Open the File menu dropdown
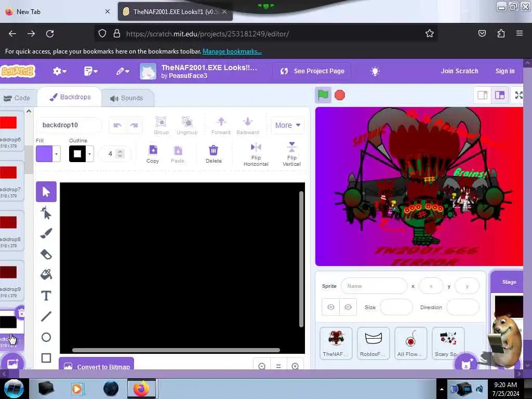 [x=90, y=71]
